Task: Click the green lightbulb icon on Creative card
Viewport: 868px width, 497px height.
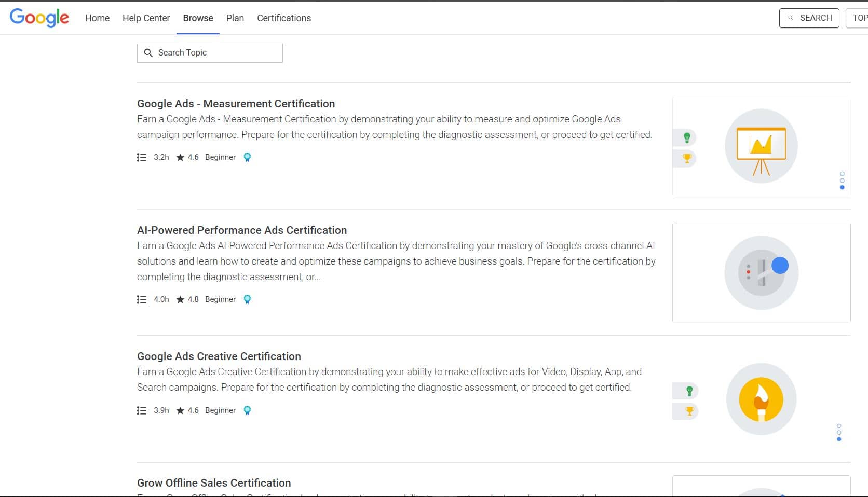Action: tap(689, 391)
